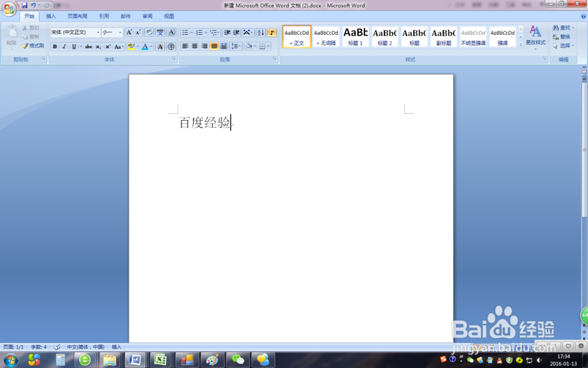Click the font color A button

coord(145,47)
